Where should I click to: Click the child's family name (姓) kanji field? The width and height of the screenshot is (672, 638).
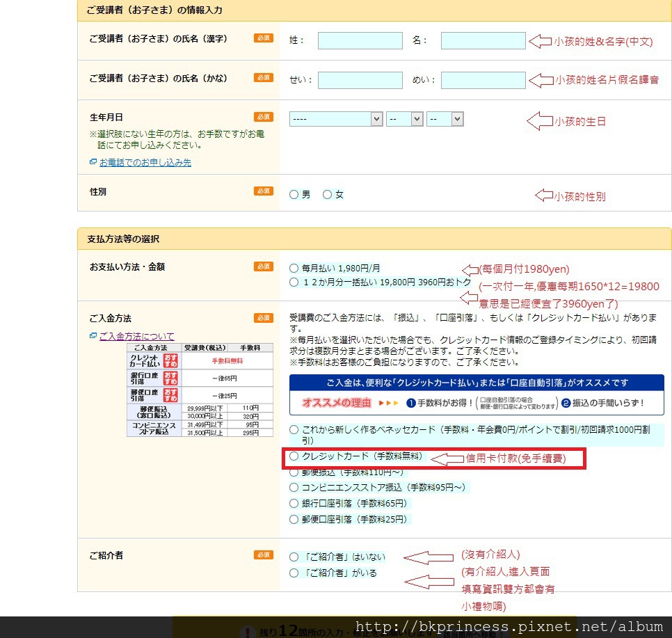pyautogui.click(x=360, y=41)
